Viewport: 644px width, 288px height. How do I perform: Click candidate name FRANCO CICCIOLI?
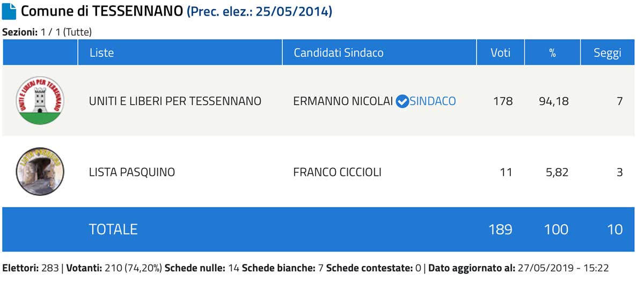tap(338, 172)
